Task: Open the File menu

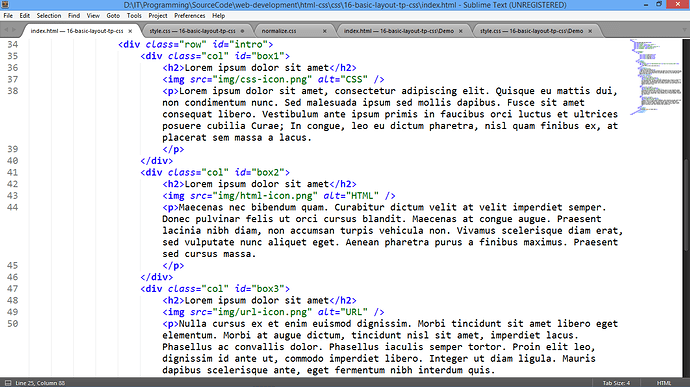Action: [8, 15]
